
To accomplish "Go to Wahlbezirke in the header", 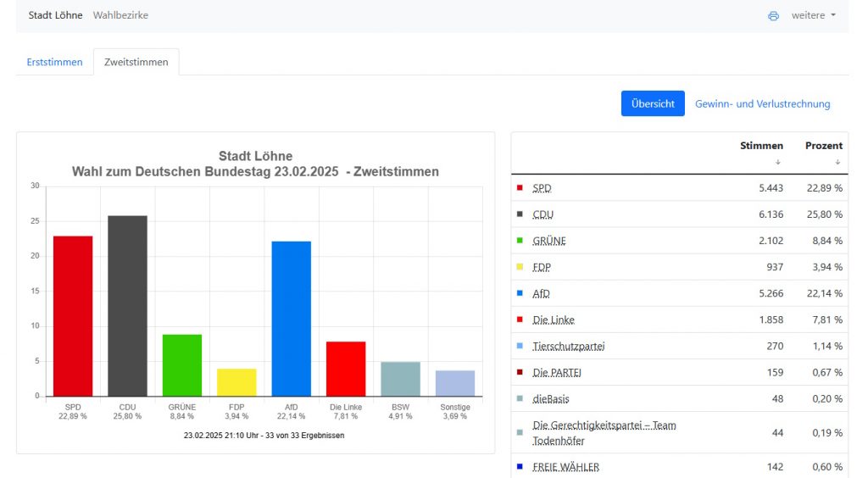I will [120, 15].
